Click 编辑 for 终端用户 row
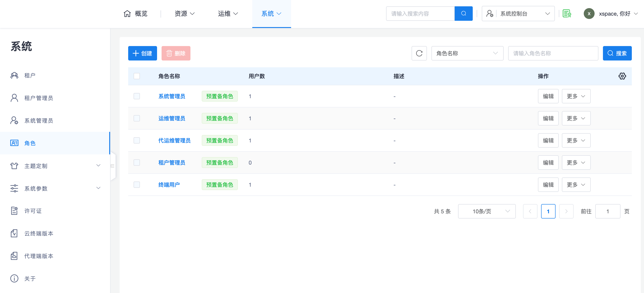The width and height of the screenshot is (644, 293). pyautogui.click(x=548, y=185)
